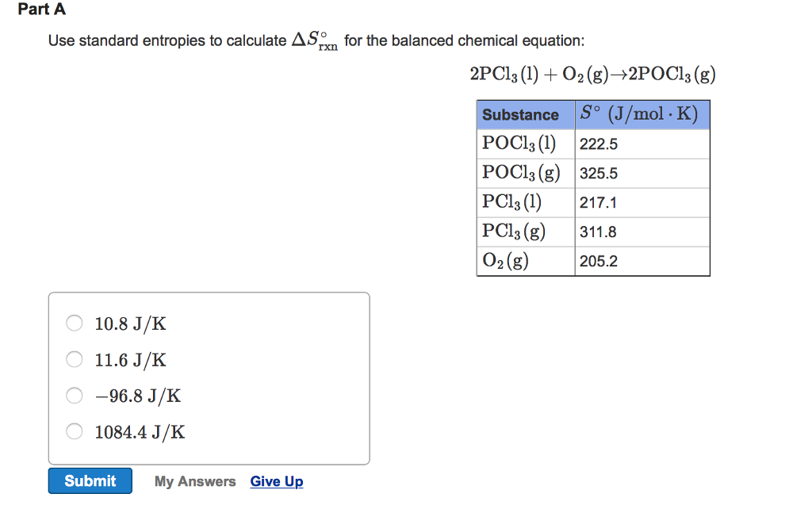Click the entropy value 217.1
812x532 pixels.
point(593,202)
